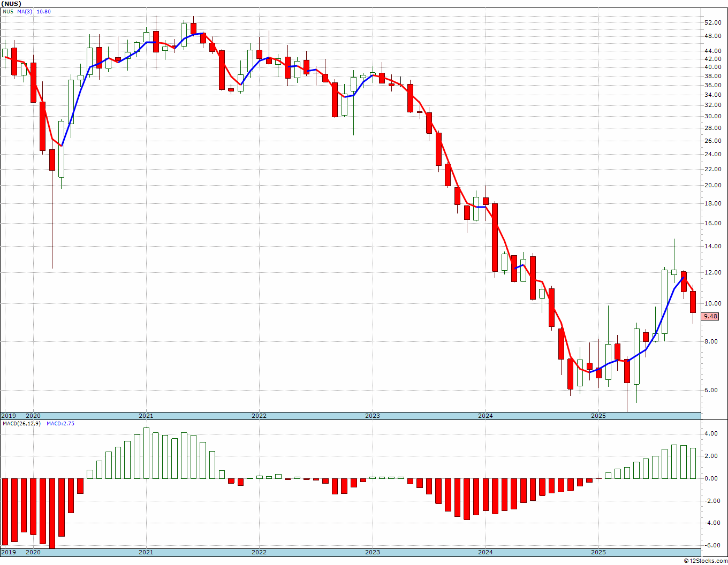Viewport: 728px width, 565px height.
Task: Click the MA(3) indicator label
Action: pyautogui.click(x=24, y=11)
